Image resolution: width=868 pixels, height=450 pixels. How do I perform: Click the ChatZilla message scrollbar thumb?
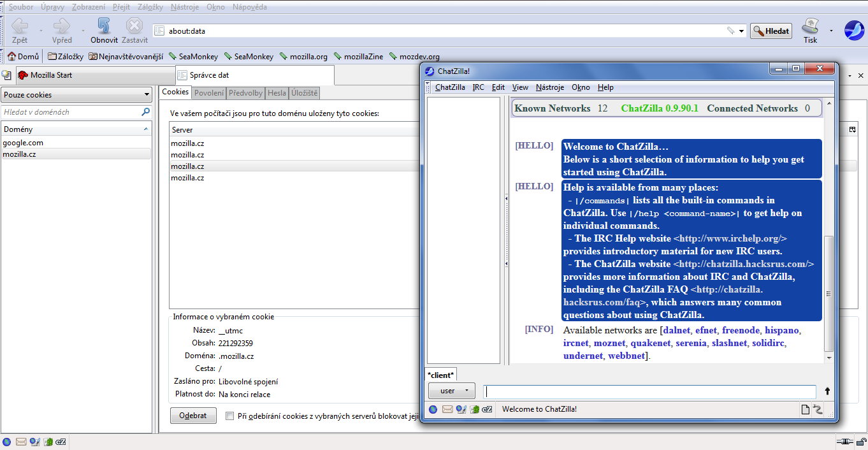[x=828, y=294]
